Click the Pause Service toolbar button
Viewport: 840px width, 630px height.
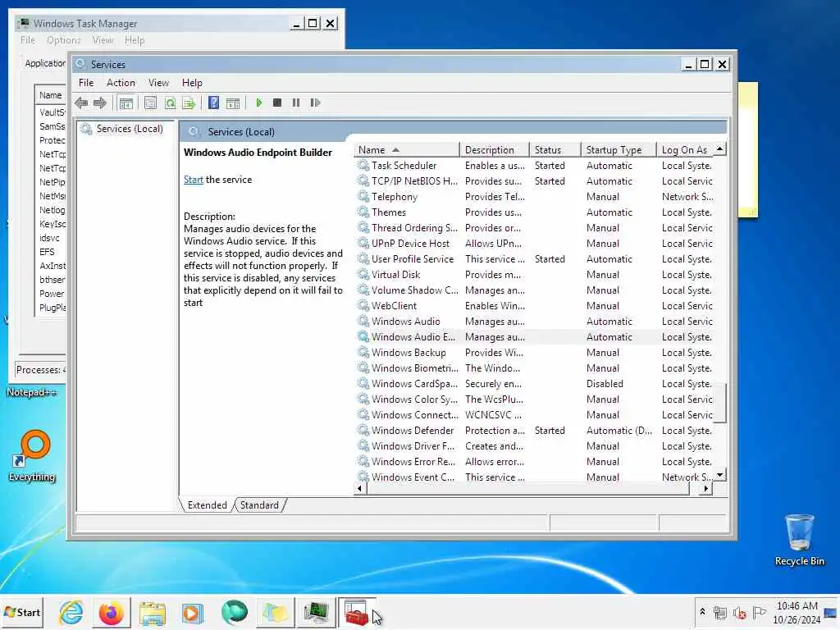[295, 103]
